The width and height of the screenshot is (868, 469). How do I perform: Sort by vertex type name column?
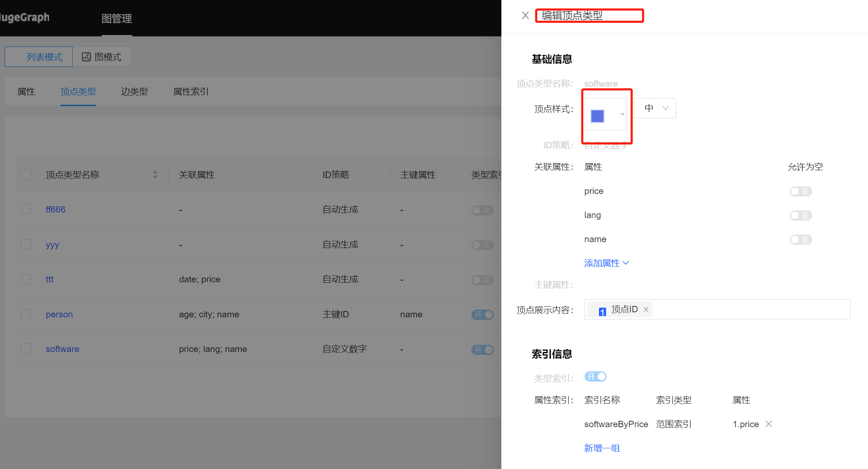click(155, 175)
